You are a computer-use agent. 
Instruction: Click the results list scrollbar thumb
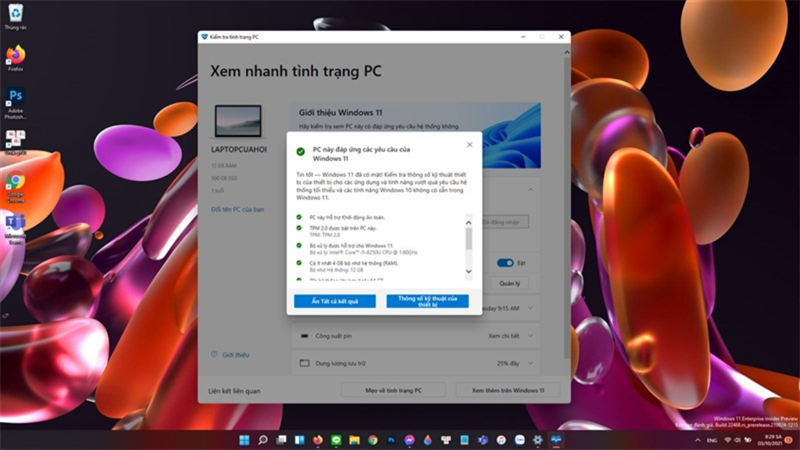point(468,239)
